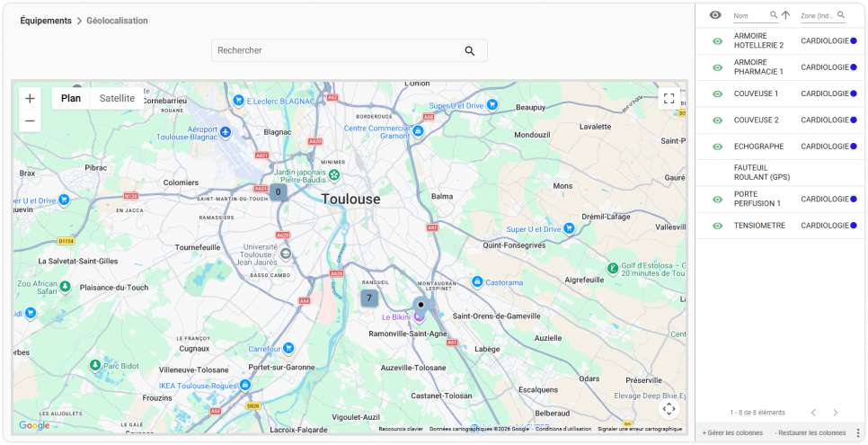Click '1 - 8 de 8 éléments' pagination text
Viewport: 868px width, 445px height.
pos(757,413)
